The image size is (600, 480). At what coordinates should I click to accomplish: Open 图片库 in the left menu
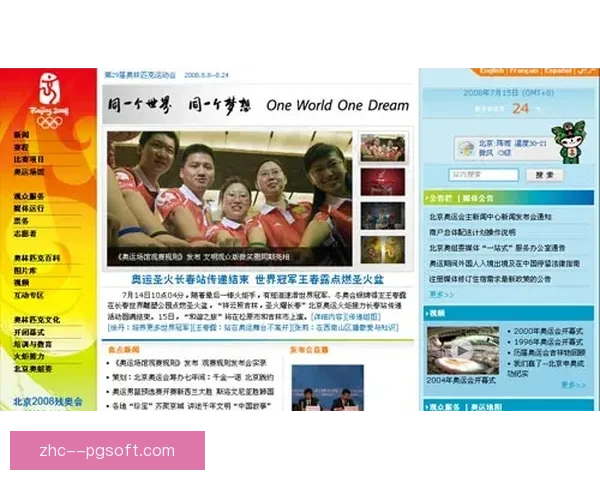(25, 270)
